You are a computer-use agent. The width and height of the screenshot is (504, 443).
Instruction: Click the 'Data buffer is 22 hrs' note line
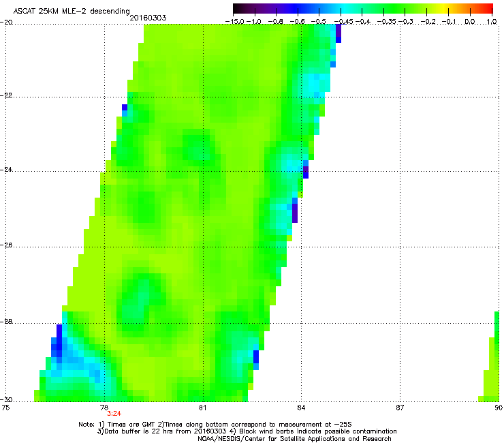click(247, 431)
